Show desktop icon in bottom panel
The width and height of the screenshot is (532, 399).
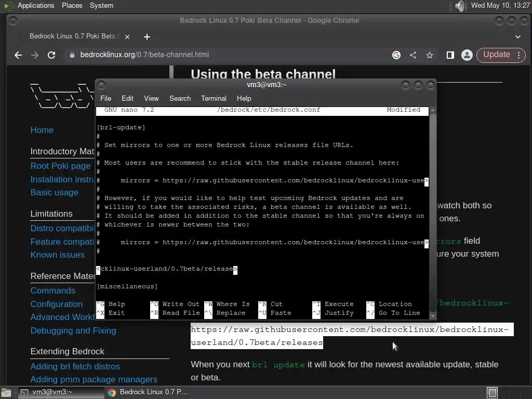tap(6, 393)
